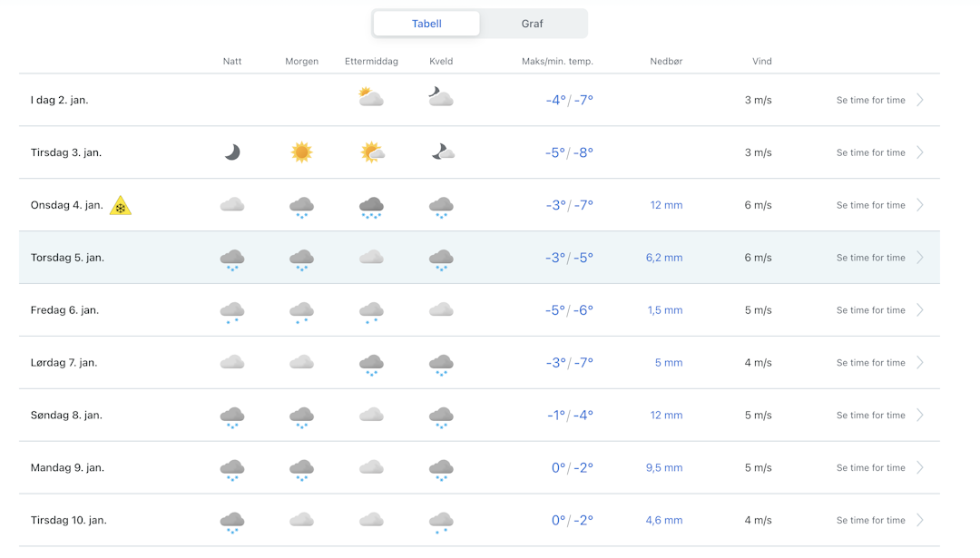Click the 12 mm precipitation value for Wednesday
The height and width of the screenshot is (558, 980).
click(666, 205)
